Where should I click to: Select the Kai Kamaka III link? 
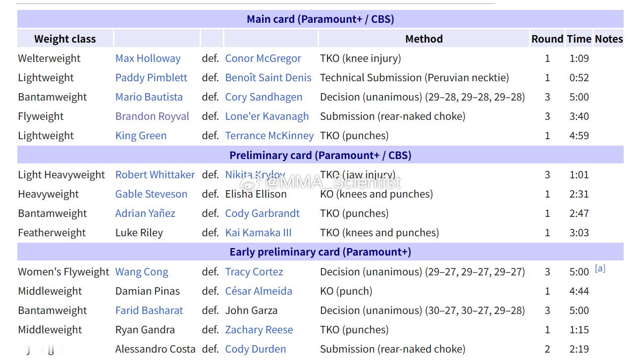[258, 233]
